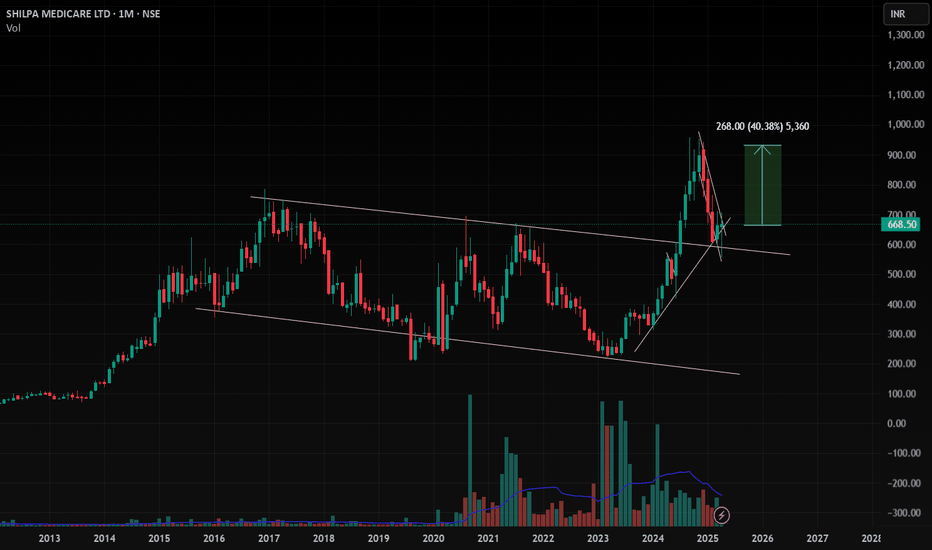
Task: Click the 2027 label on time axis
Action: [817, 538]
